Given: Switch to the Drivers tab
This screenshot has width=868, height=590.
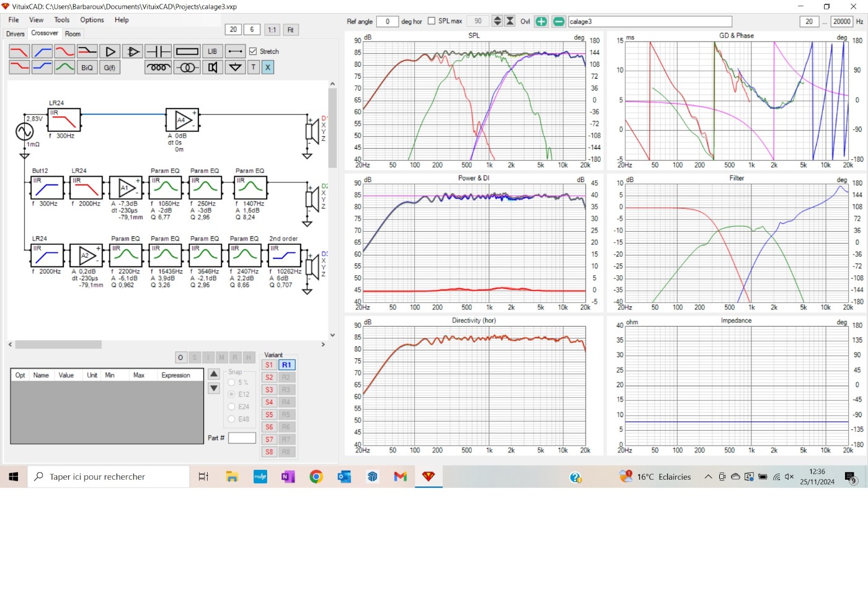Looking at the screenshot, I should click(15, 34).
